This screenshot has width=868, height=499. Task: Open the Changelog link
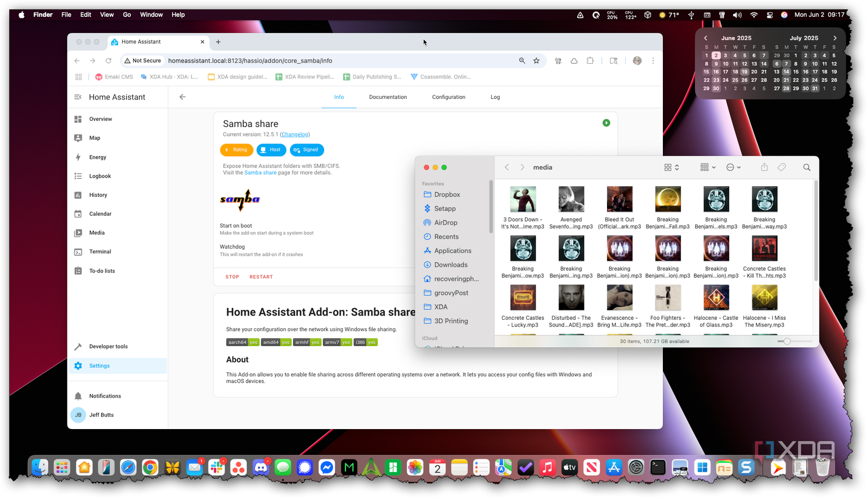(x=295, y=134)
